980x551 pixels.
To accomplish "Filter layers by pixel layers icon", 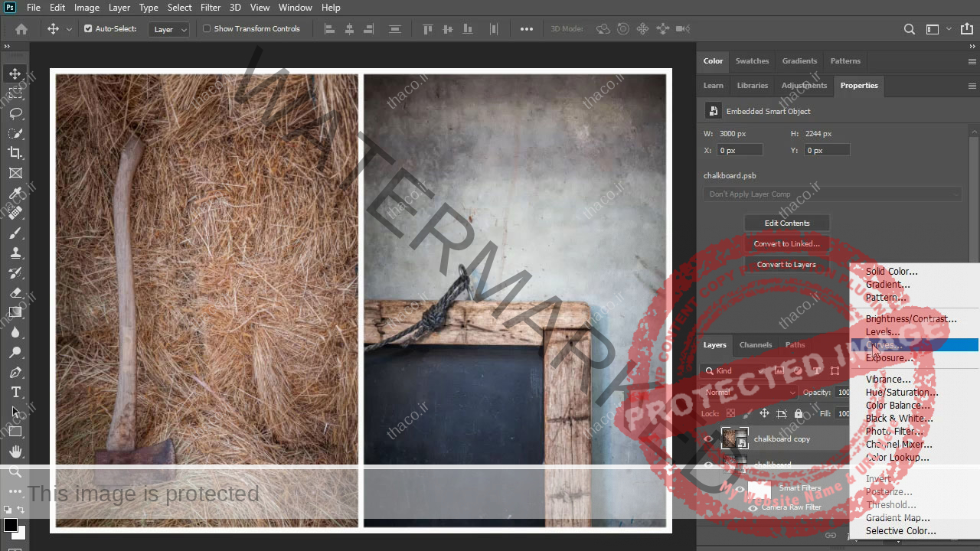I will tap(779, 371).
